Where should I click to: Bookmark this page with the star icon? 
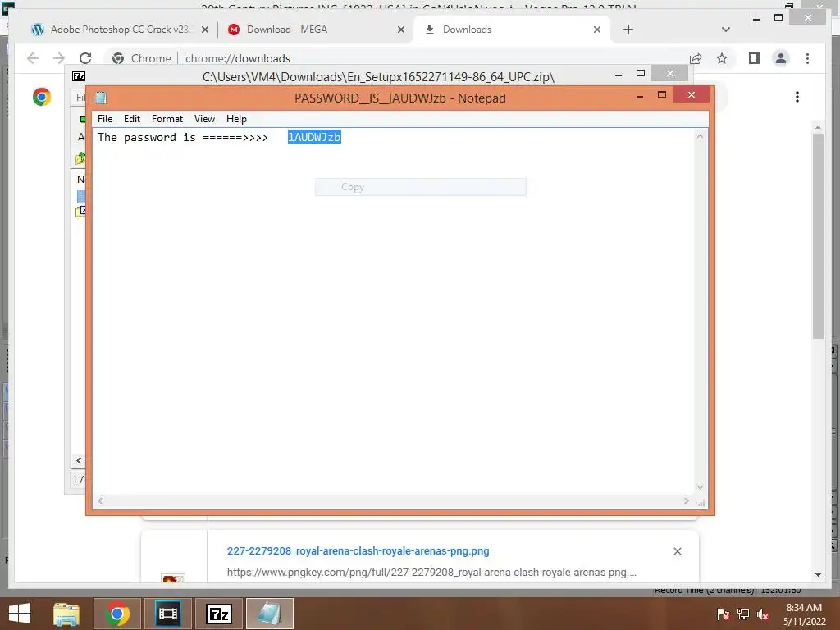(x=722, y=58)
